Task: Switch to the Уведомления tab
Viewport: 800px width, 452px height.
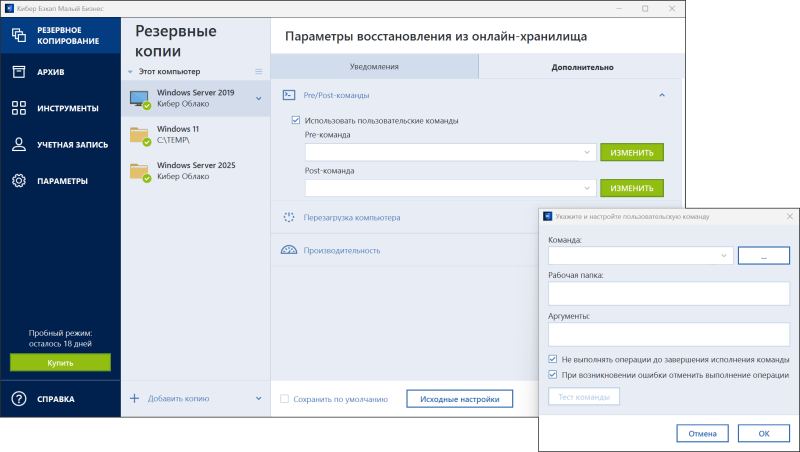Action: pos(374,67)
